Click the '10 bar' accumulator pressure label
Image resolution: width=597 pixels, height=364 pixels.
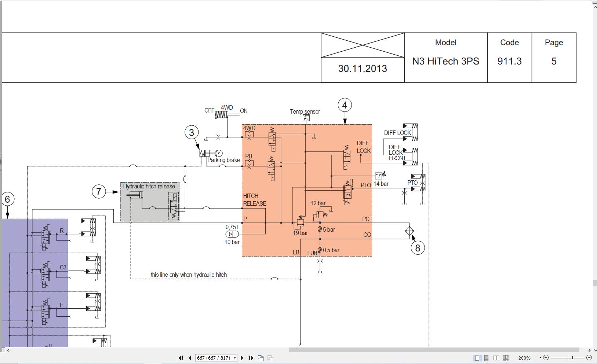click(x=232, y=242)
